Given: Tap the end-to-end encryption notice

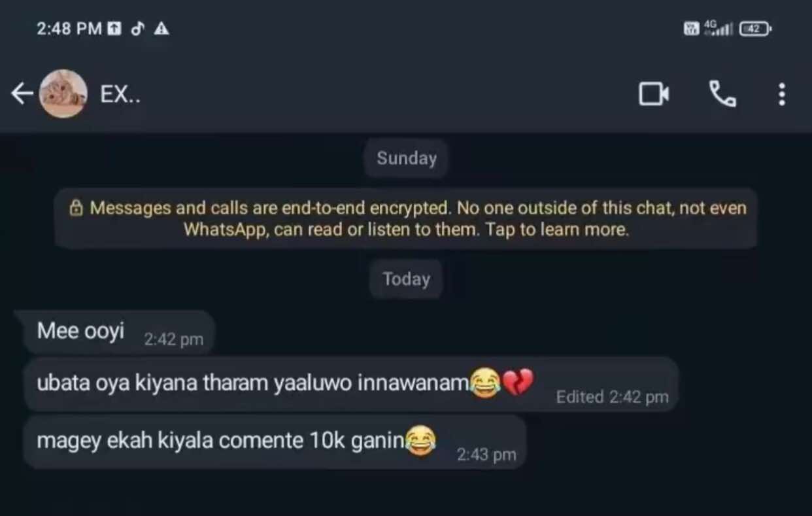Looking at the screenshot, I should point(406,218).
